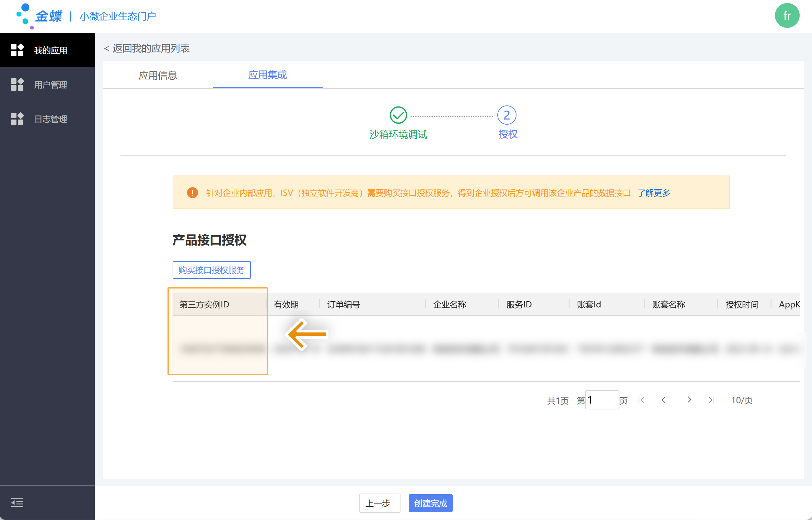Collapse the sidebar with menu-fold icon
Screen dimensions: 812x520
(17, 503)
